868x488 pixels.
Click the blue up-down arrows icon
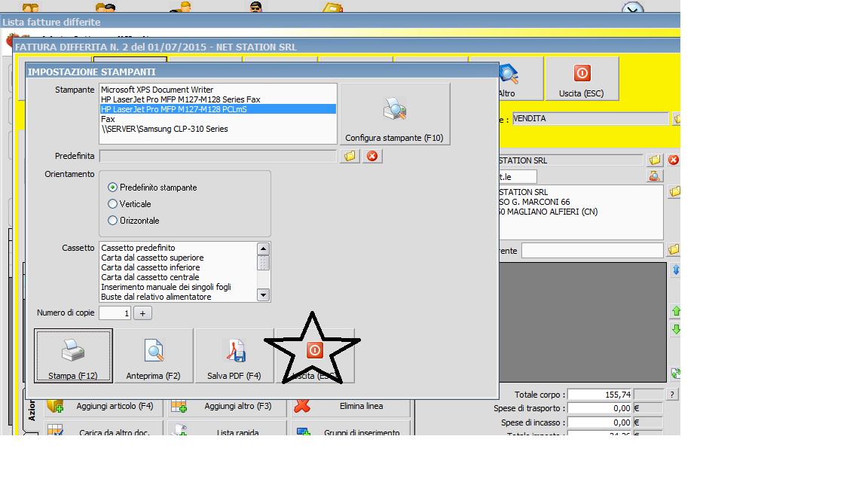tap(676, 270)
